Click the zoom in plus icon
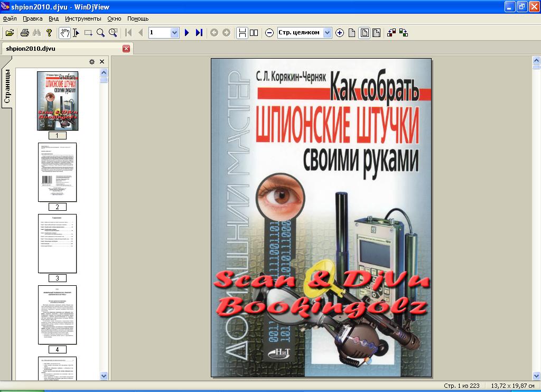The height and width of the screenshot is (392, 541). click(339, 33)
